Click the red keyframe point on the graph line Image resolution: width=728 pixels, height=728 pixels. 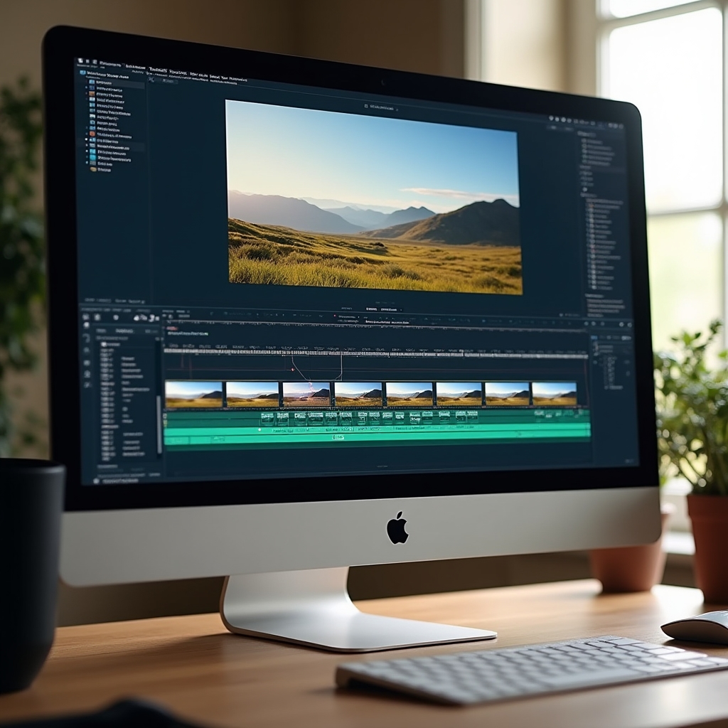pyautogui.click(x=292, y=370)
